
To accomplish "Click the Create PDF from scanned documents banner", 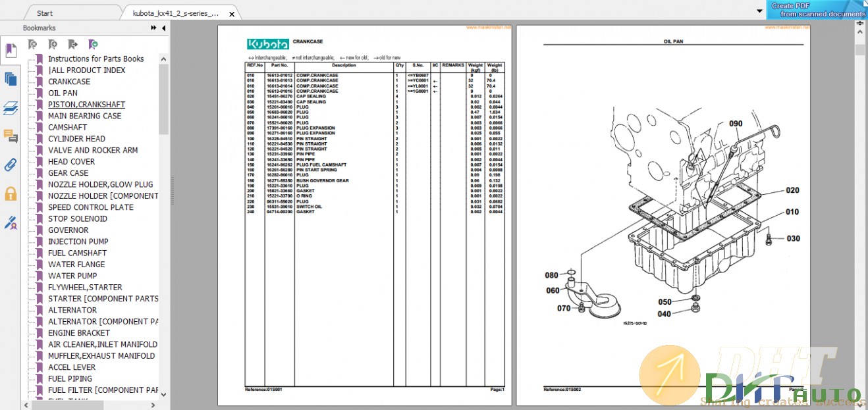I will pyautogui.click(x=817, y=9).
